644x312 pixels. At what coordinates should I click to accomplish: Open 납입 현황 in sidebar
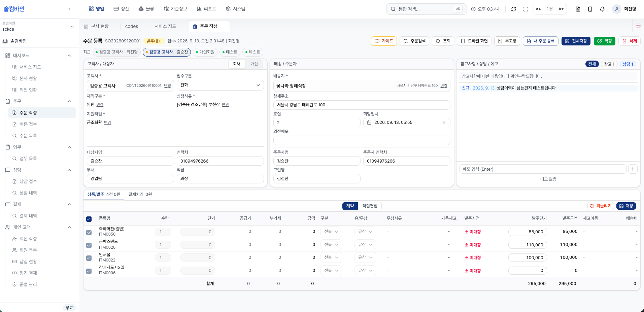pyautogui.click(x=42, y=262)
